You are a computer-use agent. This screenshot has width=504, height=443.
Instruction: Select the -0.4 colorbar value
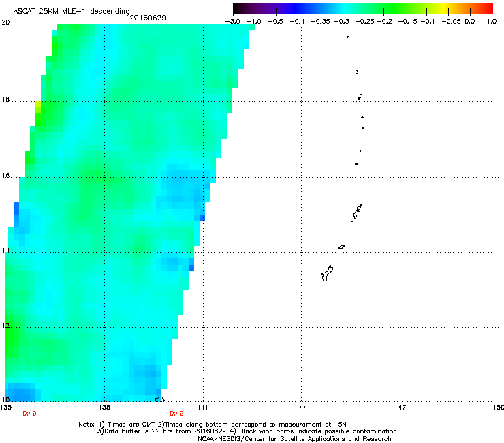[x=298, y=22]
